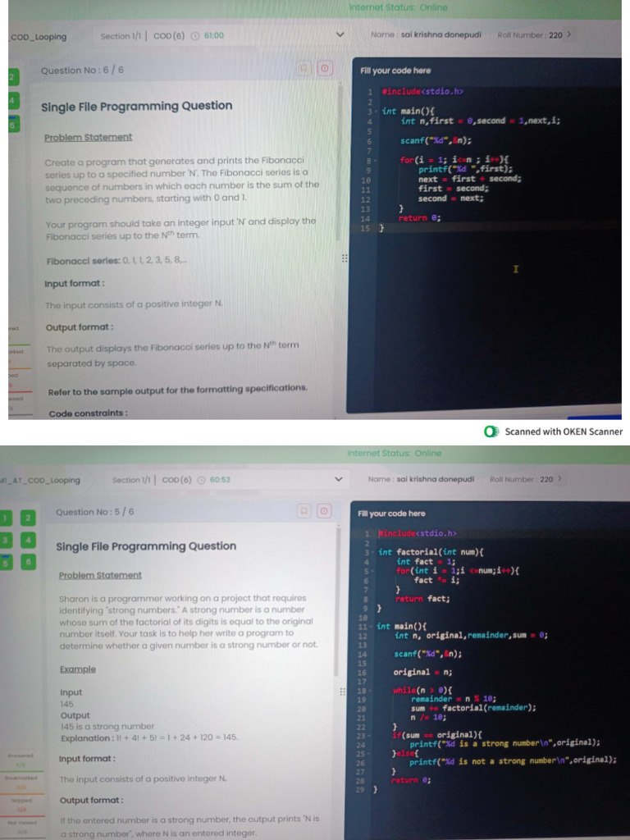Click 'original = n;' code line
The height and width of the screenshot is (840, 630).
pyautogui.click(x=422, y=673)
